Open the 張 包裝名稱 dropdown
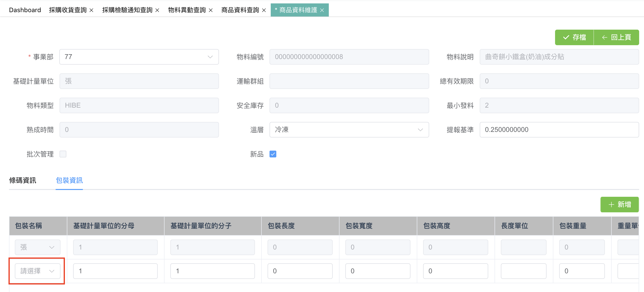 (x=37, y=247)
